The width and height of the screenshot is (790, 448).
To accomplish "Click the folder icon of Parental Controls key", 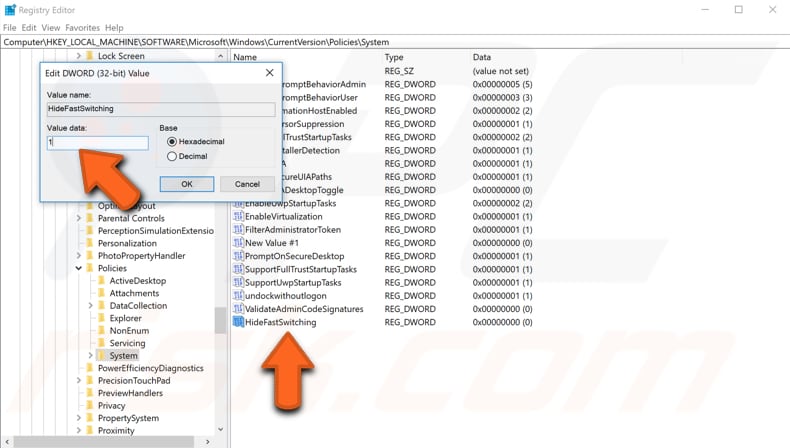I will (90, 218).
